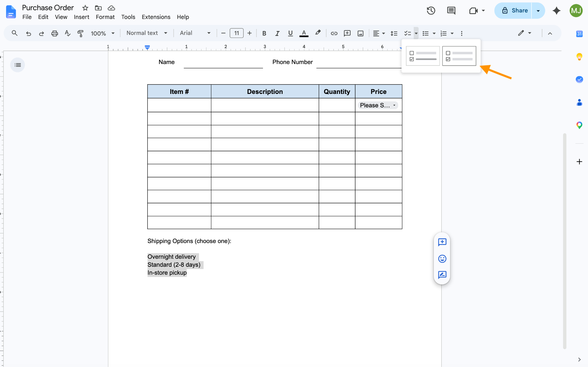Open Google Calendar side panel

579,34
